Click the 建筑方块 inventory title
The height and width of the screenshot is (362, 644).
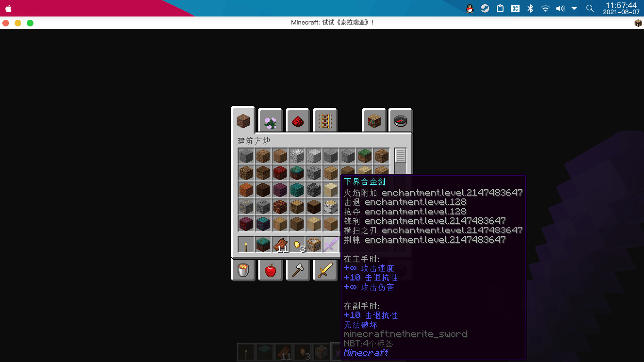tap(254, 141)
